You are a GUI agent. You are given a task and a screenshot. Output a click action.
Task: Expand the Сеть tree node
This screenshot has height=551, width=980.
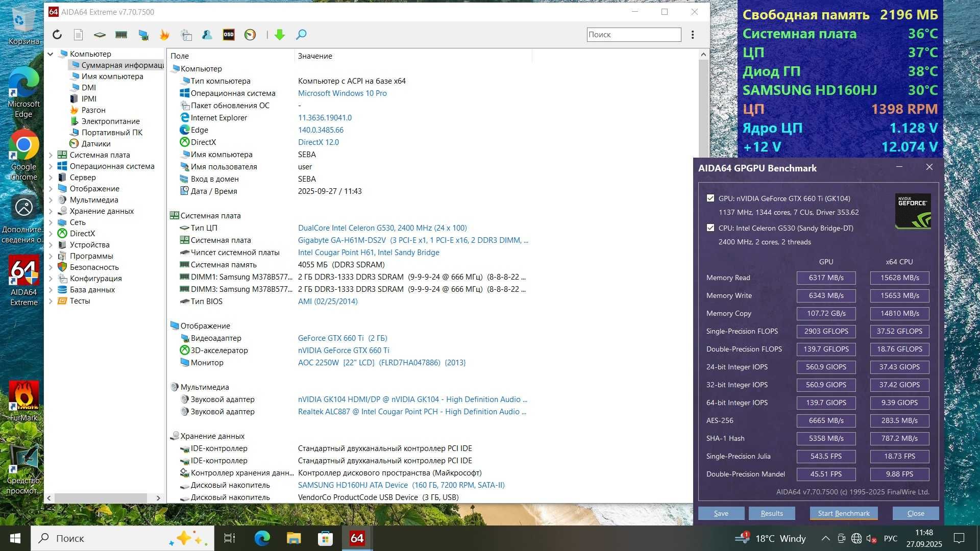pos(51,222)
